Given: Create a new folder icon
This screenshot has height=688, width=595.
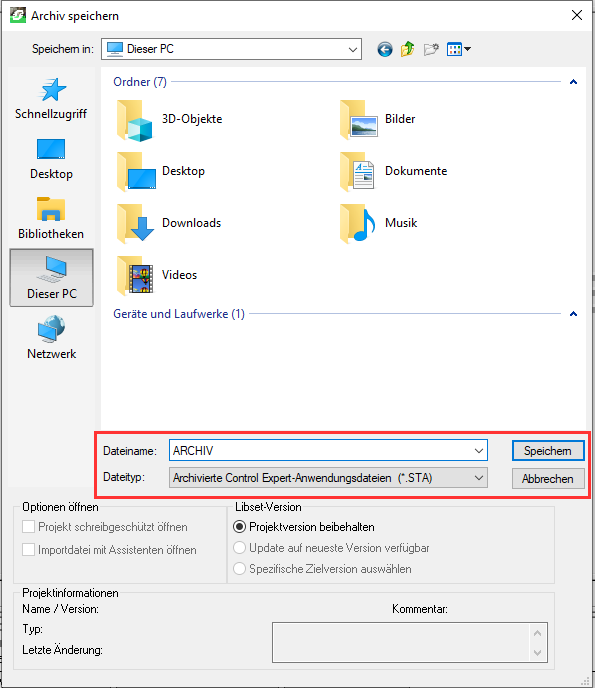Looking at the screenshot, I should pos(431,49).
